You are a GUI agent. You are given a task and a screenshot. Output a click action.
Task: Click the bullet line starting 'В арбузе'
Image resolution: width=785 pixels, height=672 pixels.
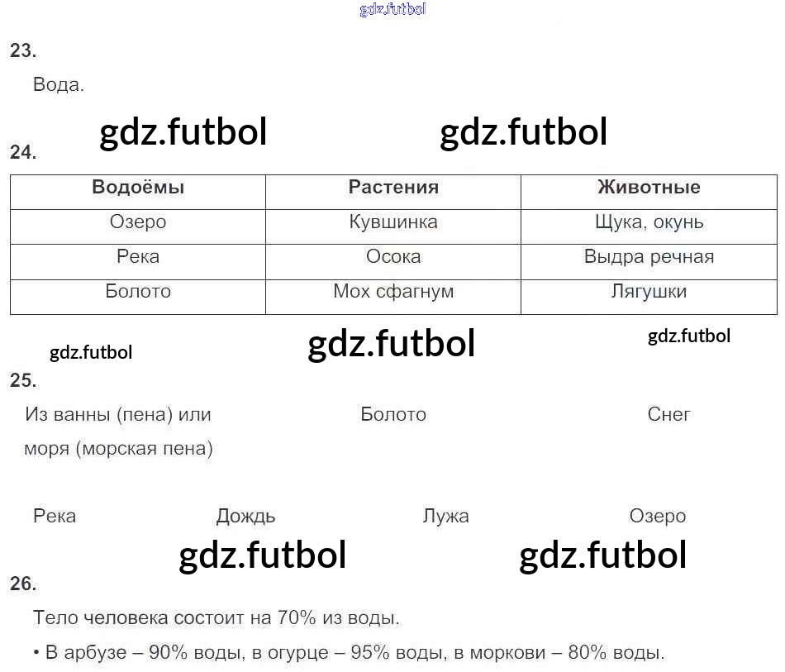349,652
